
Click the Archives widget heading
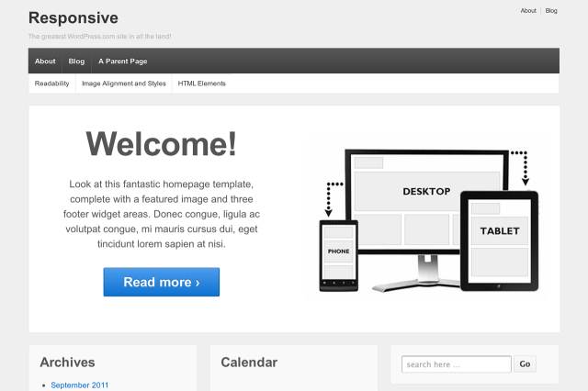click(x=67, y=363)
